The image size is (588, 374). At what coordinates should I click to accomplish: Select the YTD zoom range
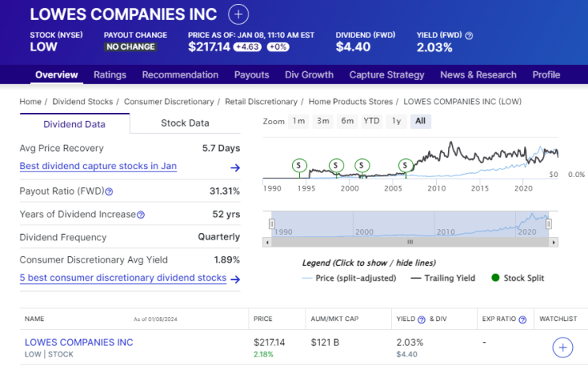click(371, 121)
